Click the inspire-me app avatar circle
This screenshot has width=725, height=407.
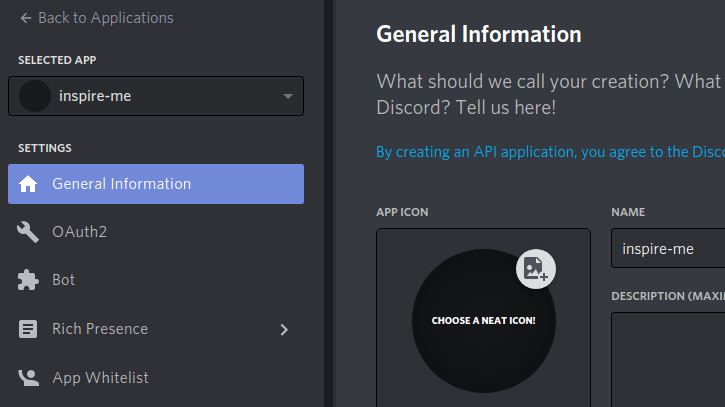pos(35,96)
